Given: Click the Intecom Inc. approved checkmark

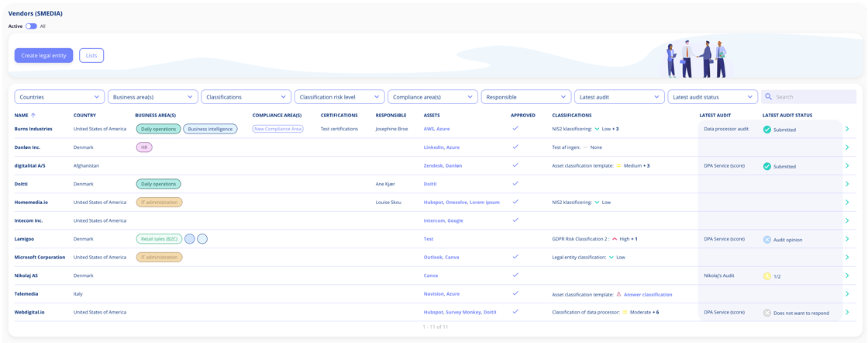Looking at the screenshot, I should (x=515, y=220).
